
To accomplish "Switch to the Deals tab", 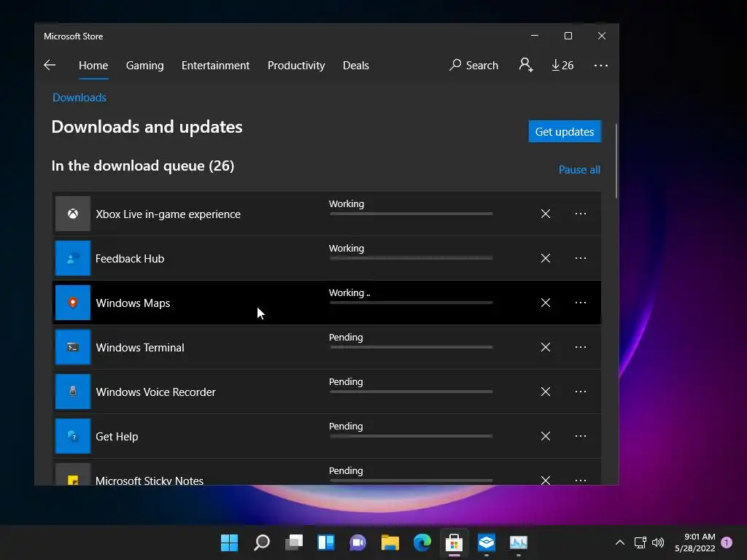I will coord(356,65).
